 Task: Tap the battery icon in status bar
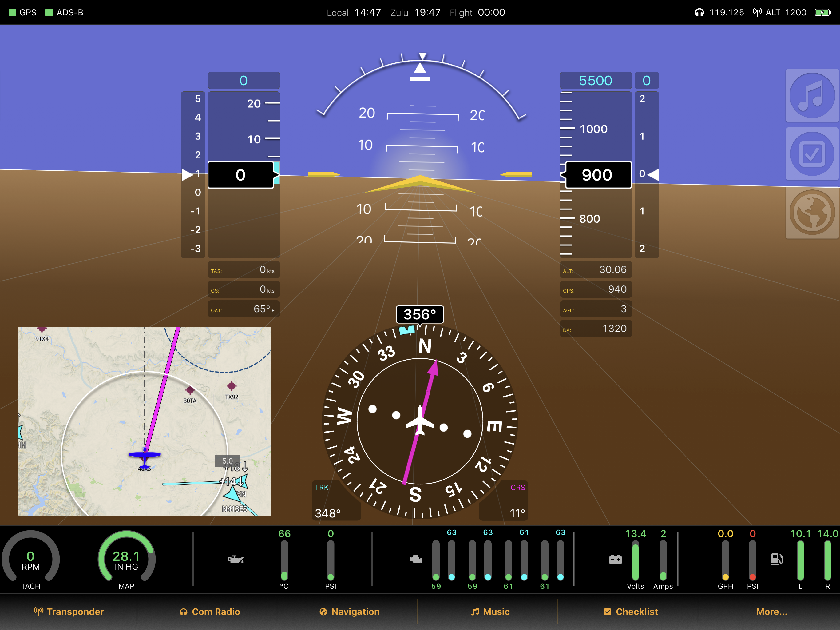[822, 13]
